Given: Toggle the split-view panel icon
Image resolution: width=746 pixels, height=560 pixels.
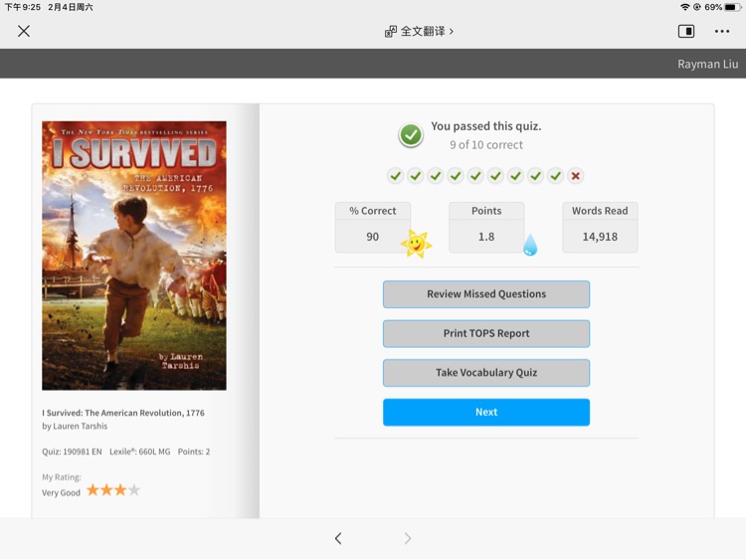Looking at the screenshot, I should tap(686, 32).
